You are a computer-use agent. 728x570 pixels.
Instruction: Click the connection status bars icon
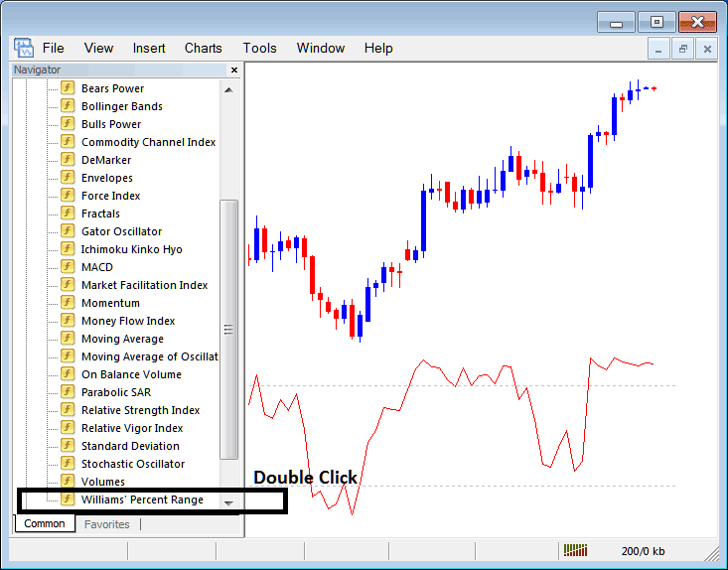(x=575, y=550)
